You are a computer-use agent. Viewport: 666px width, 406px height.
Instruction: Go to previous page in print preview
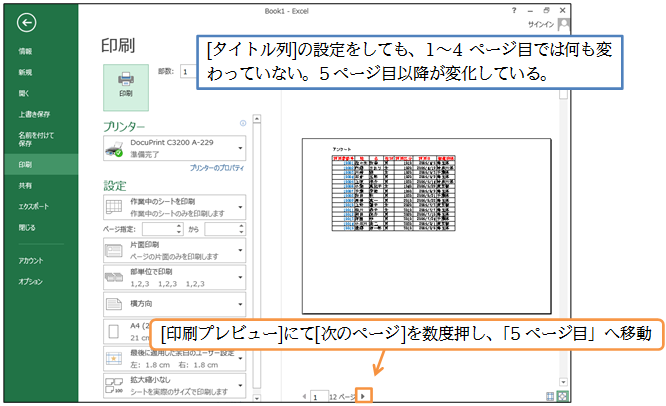point(303,397)
